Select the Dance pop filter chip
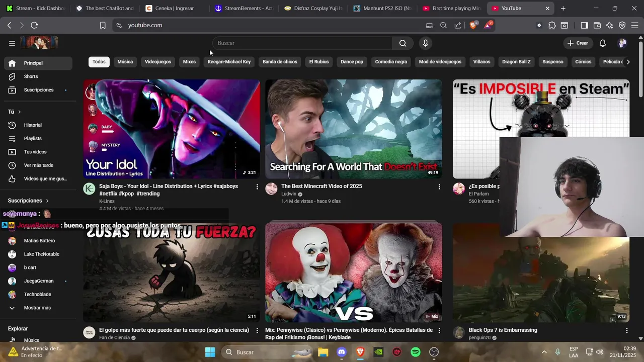Screen dimensions: 644x362 pyautogui.click(x=352, y=62)
